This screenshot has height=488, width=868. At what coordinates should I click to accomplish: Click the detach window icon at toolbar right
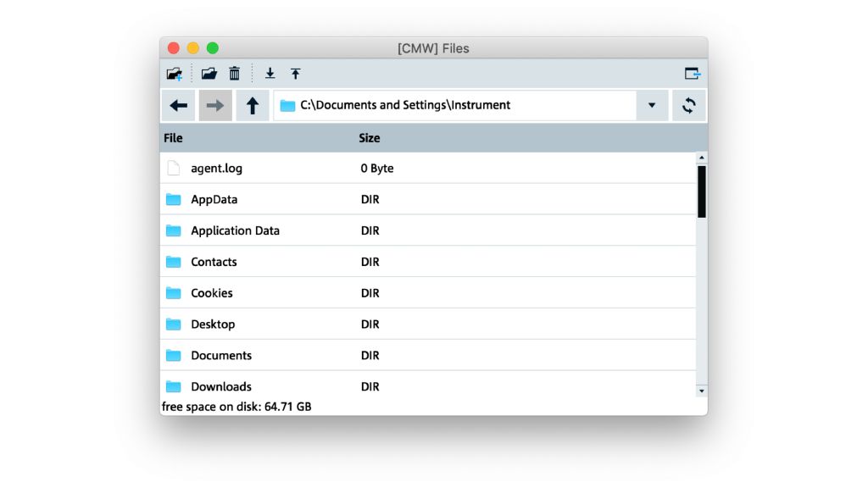click(x=693, y=74)
